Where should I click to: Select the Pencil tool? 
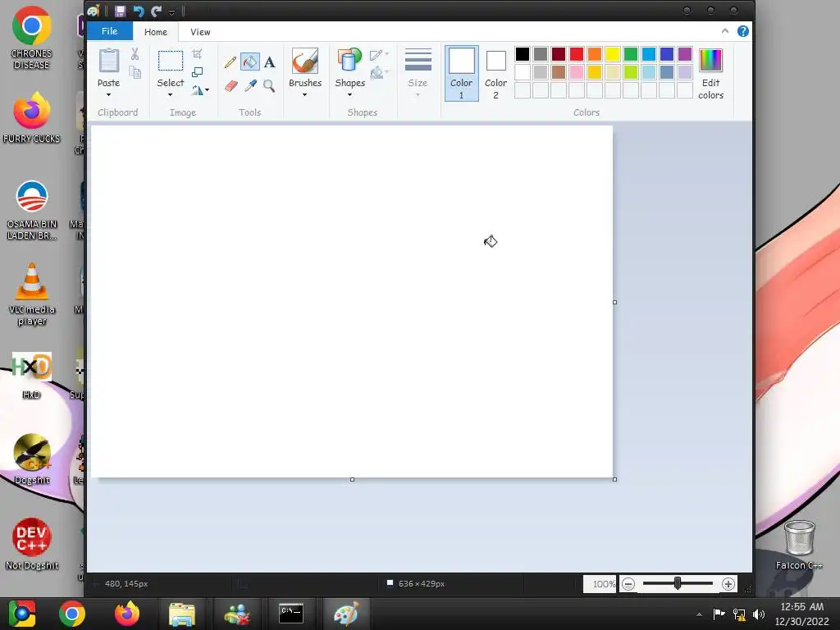[x=231, y=62]
